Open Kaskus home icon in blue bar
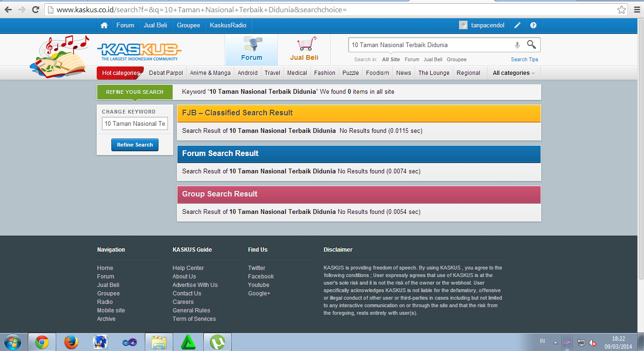Screen dimensions: 644x351 (104, 25)
